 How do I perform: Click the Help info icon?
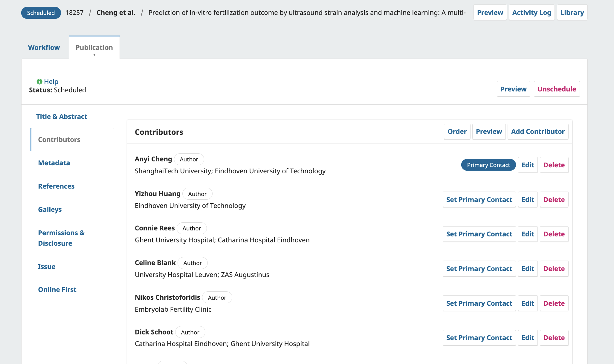point(39,82)
